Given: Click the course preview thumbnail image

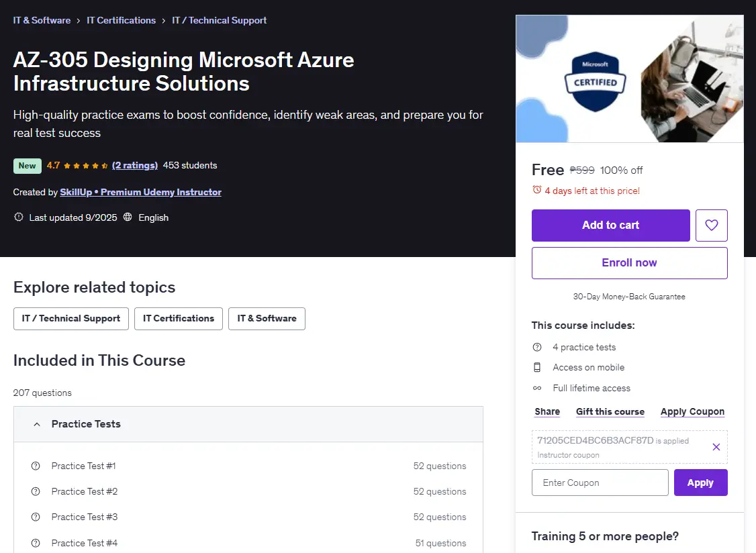Looking at the screenshot, I should (x=630, y=79).
